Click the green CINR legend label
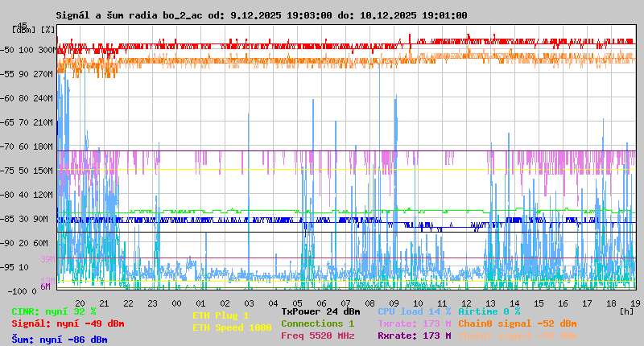 [54, 311]
